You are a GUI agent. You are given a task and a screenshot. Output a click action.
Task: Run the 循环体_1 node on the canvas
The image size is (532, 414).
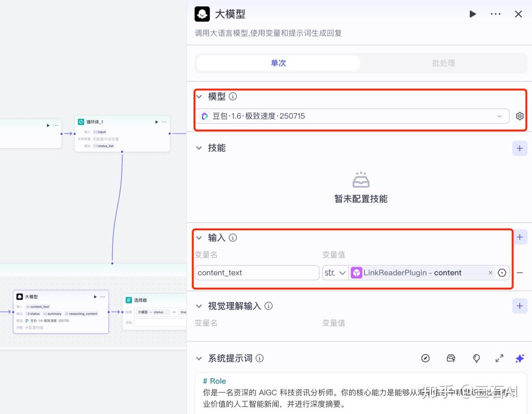tap(157, 122)
